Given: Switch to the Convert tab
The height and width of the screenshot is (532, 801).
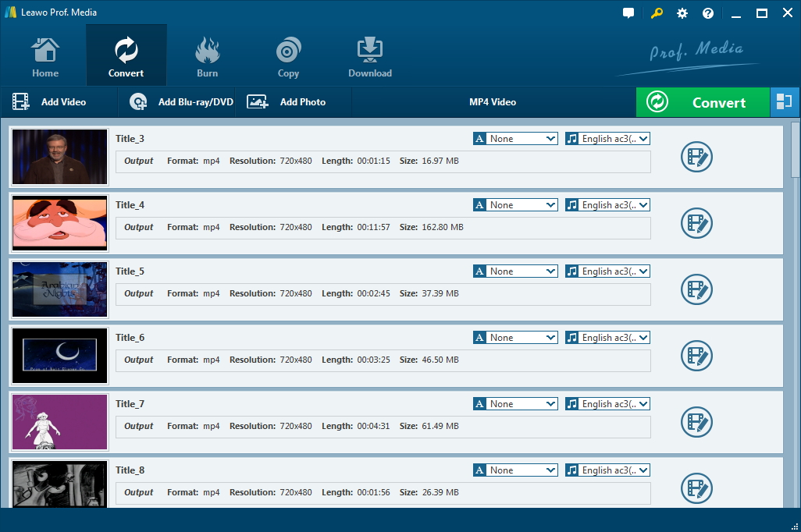Looking at the screenshot, I should pos(126,57).
